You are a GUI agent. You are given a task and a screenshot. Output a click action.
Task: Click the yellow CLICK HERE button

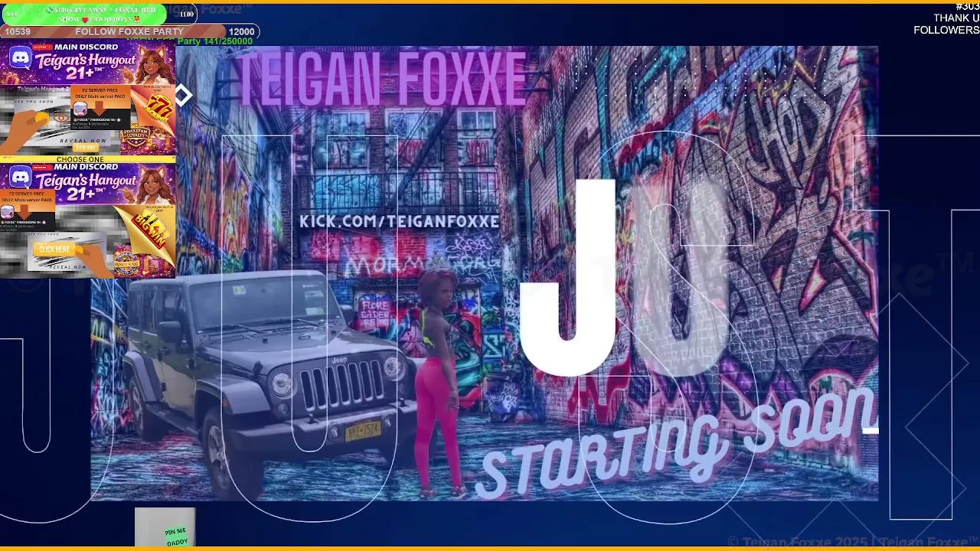[54, 249]
